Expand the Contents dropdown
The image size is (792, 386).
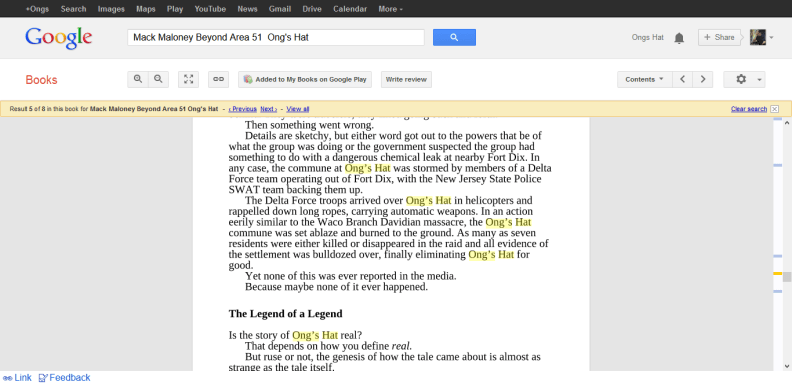[x=645, y=79]
